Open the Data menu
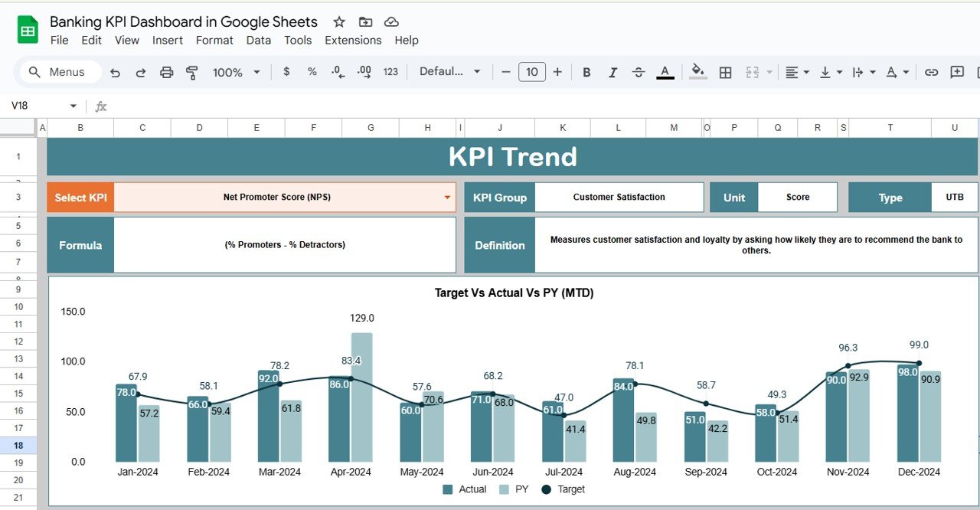980x510 pixels. click(259, 40)
